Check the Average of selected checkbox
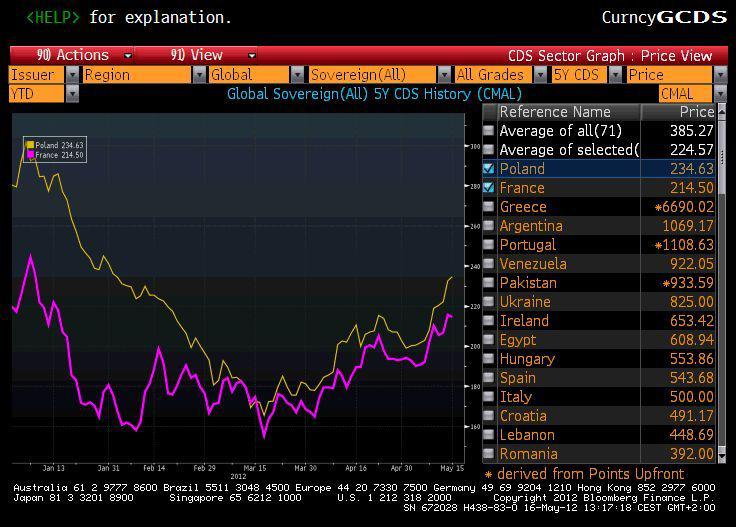Viewport: 736px width, 527px height. point(489,150)
